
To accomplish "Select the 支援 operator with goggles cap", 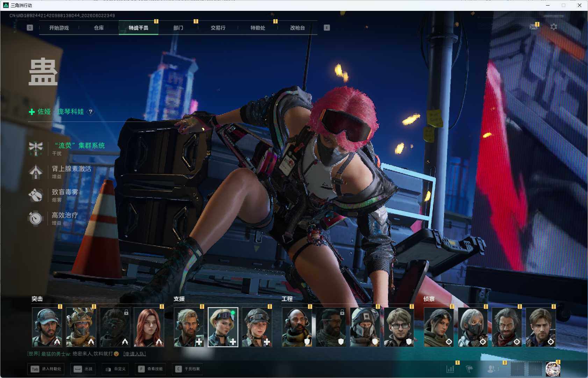I will click(x=257, y=327).
